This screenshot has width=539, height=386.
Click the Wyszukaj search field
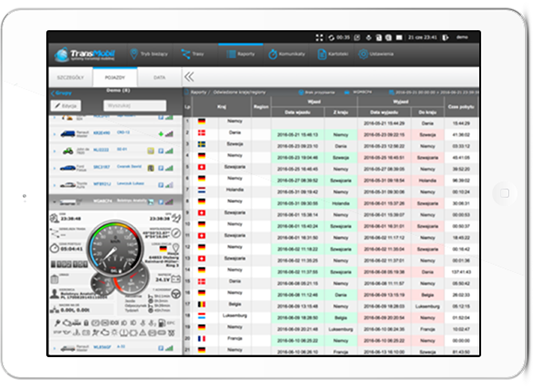tap(135, 106)
